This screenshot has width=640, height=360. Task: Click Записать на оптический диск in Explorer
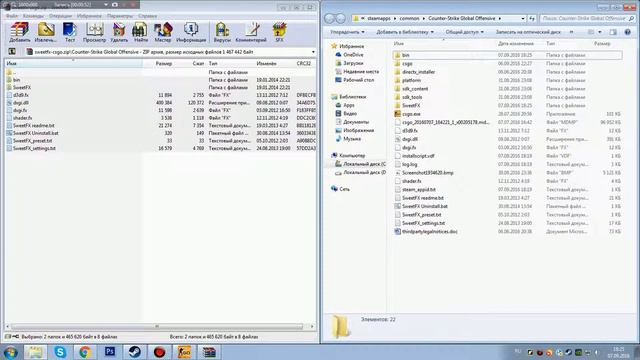(x=528, y=32)
